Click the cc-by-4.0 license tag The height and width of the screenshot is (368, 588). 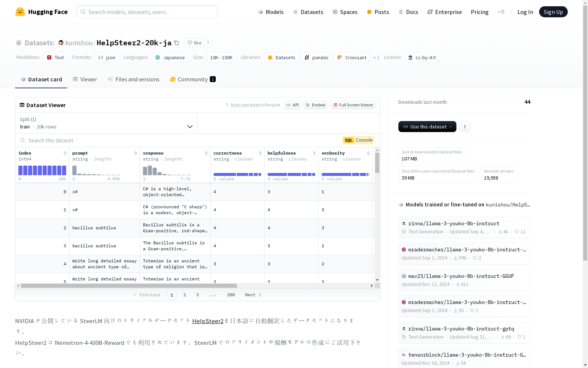point(422,57)
